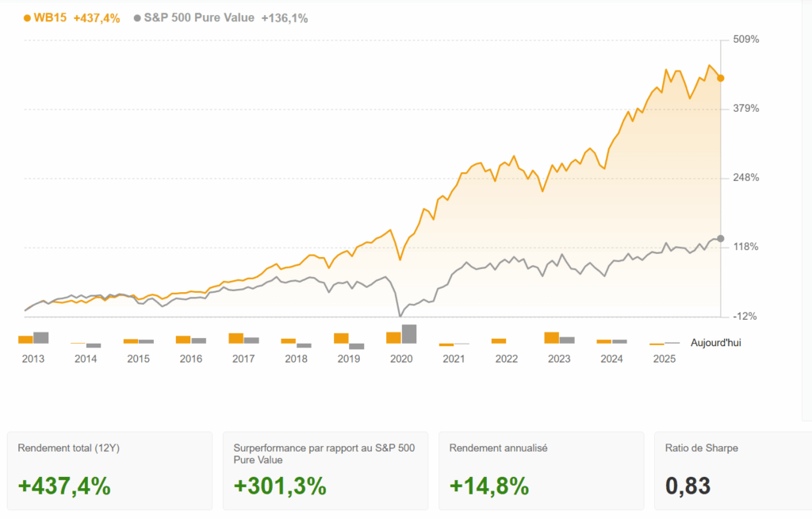Viewport: 812px width, 519px height.
Task: Click the orange endpoint marker on WB15 line
Action: point(720,78)
